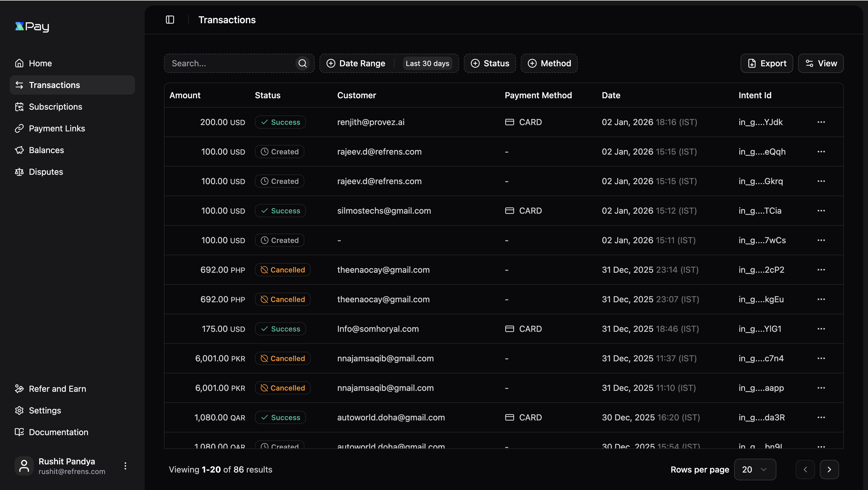Viewport: 868px width, 490px height.
Task: Toggle the Date Range filter
Action: click(356, 63)
